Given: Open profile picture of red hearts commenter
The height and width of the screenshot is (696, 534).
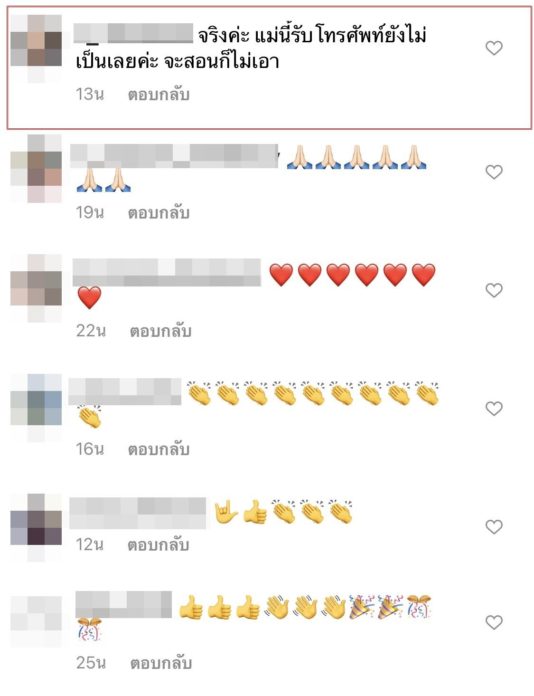Looking at the screenshot, I should [x=36, y=289].
